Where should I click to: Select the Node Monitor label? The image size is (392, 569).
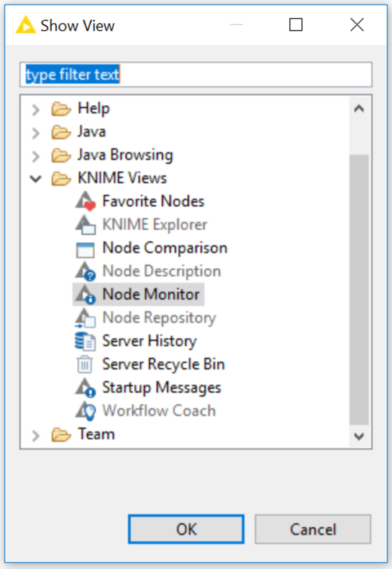click(151, 294)
